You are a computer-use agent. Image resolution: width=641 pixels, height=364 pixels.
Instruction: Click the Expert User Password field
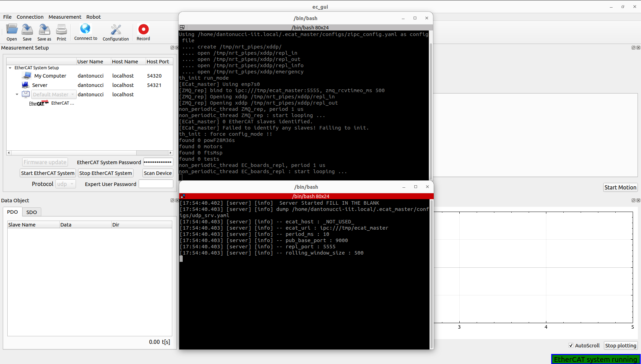click(156, 184)
